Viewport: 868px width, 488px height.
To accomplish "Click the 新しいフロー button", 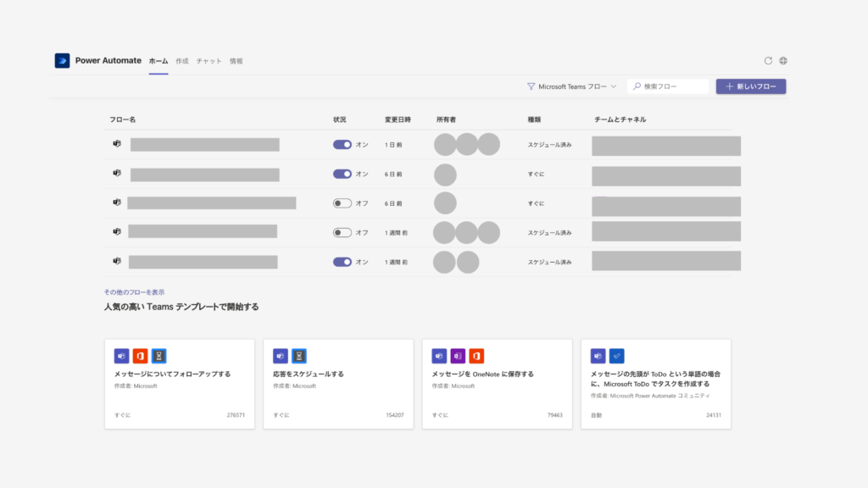I will pos(751,86).
